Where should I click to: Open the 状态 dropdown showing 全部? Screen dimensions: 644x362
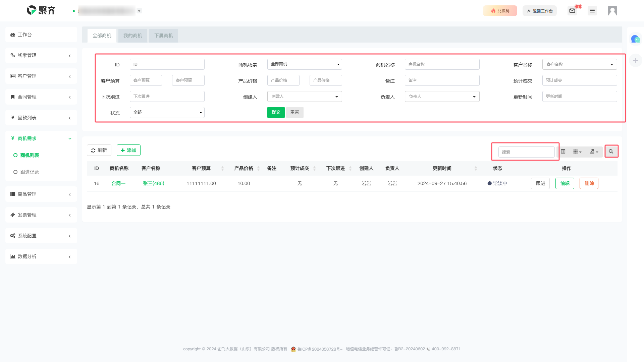tap(167, 112)
